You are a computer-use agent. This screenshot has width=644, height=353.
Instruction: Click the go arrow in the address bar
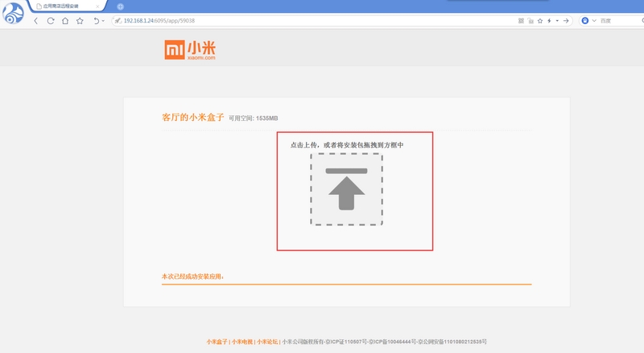pos(566,21)
